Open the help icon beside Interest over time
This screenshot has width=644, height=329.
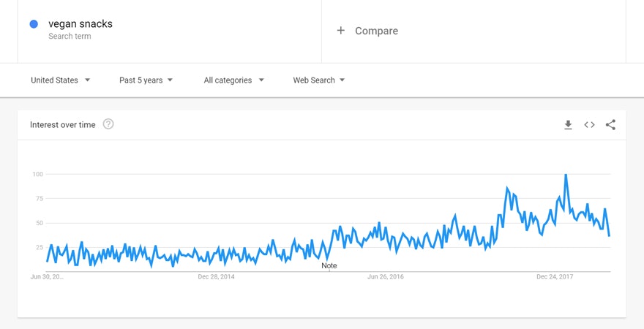pos(108,124)
